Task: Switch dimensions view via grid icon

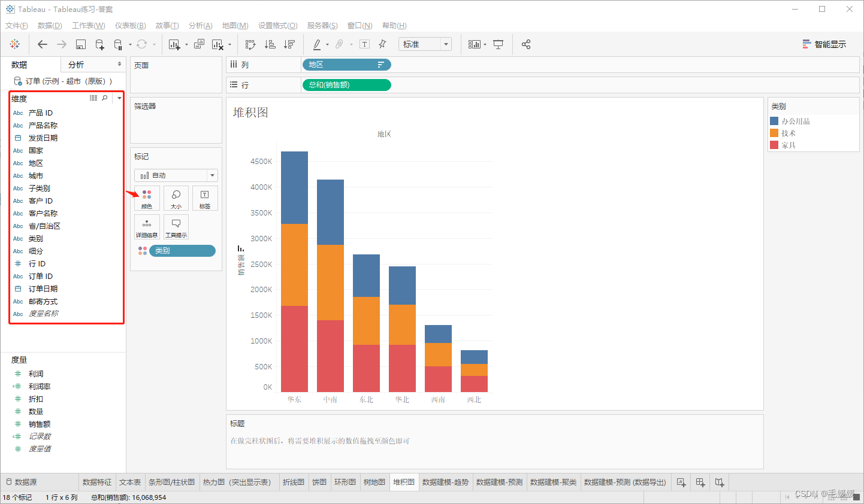Action: pos(93,98)
